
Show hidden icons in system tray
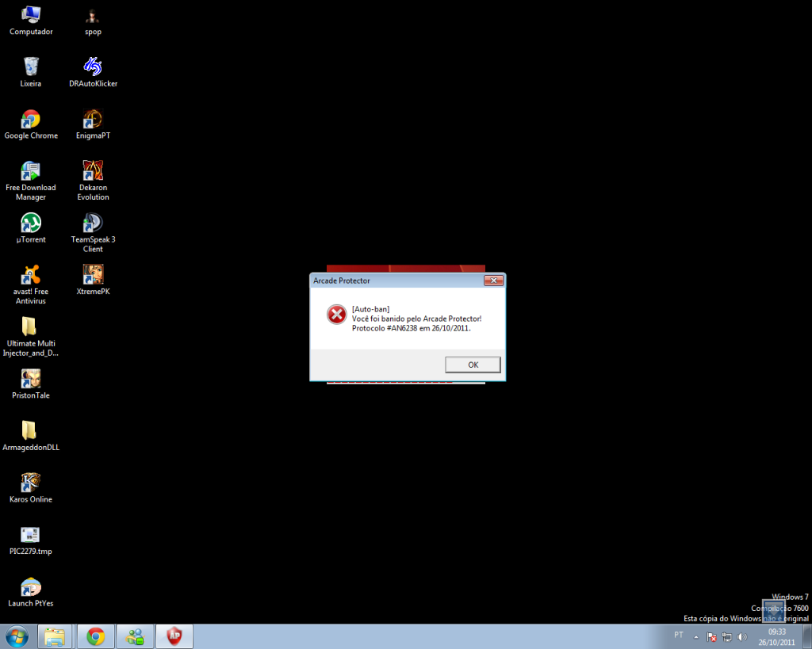tap(696, 636)
